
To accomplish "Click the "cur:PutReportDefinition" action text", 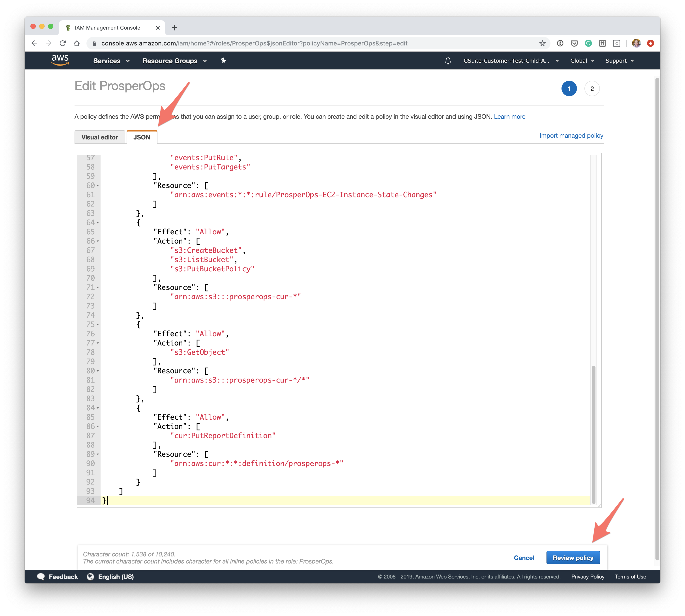I will tap(223, 436).
